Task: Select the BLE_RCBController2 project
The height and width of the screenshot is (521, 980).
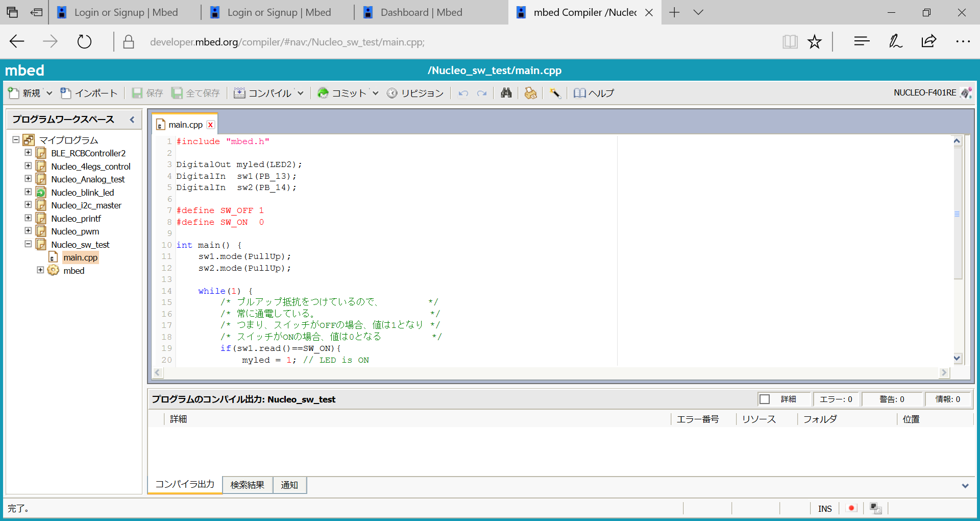Action: pyautogui.click(x=88, y=153)
